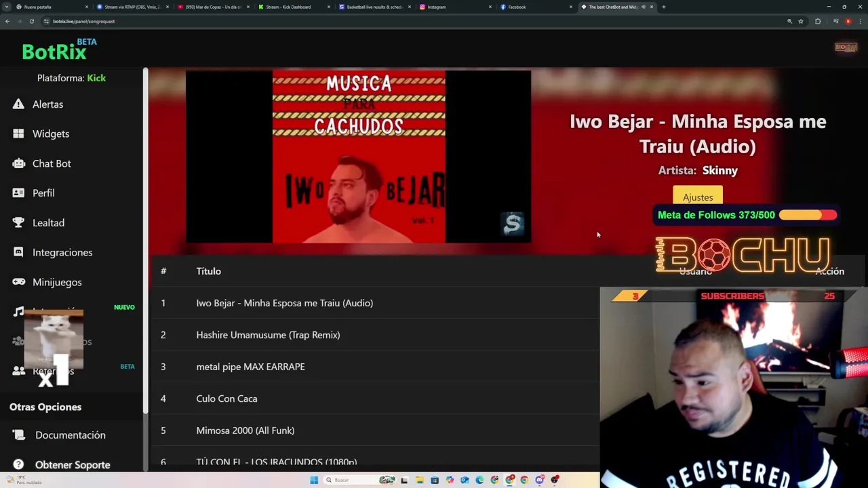Bookmark this page with the star icon
The width and height of the screenshot is (868, 488).
pos(801,21)
